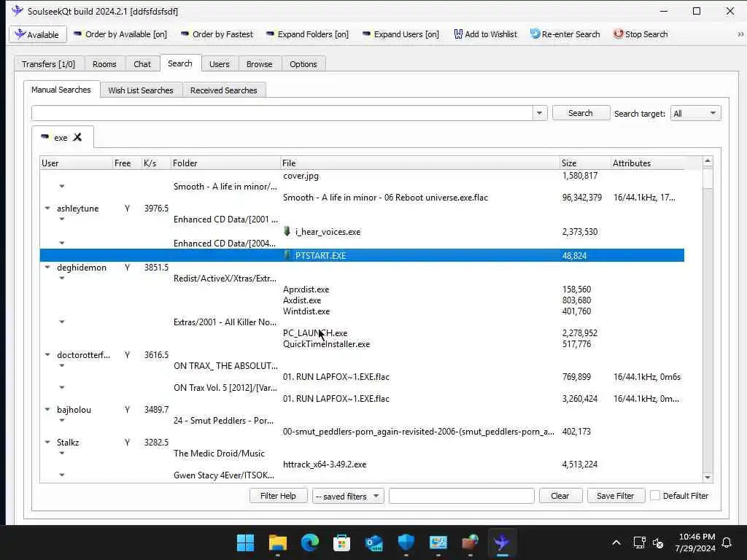The width and height of the screenshot is (747, 560).
Task: Click Re-enter Search toolbar button
Action: click(565, 34)
